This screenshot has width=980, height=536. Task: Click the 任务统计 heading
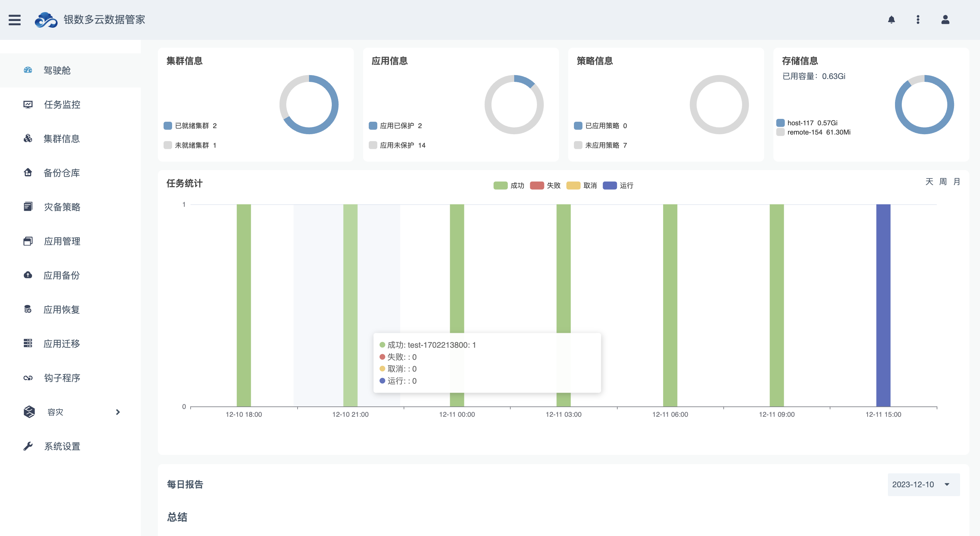pos(185,183)
